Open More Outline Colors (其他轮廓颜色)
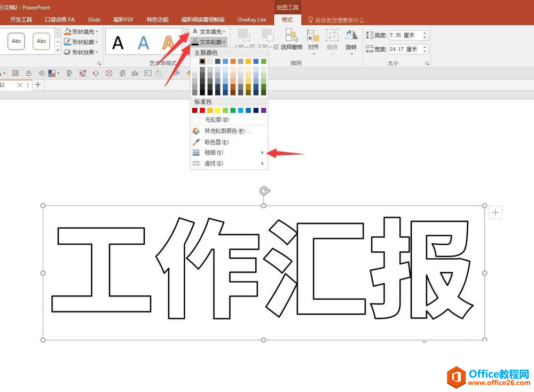This screenshot has height=392, width=534. pos(228,131)
